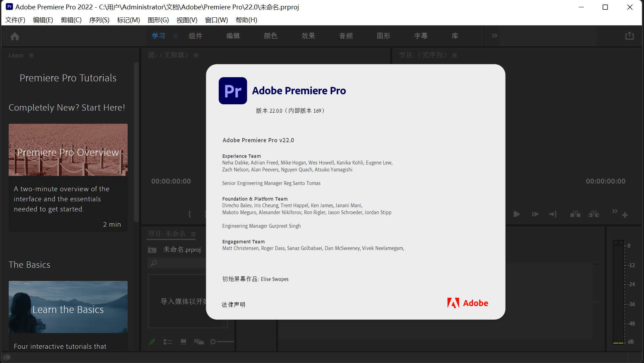
Task: Open the 项目:未命名 panel menu
Action: pos(193,234)
